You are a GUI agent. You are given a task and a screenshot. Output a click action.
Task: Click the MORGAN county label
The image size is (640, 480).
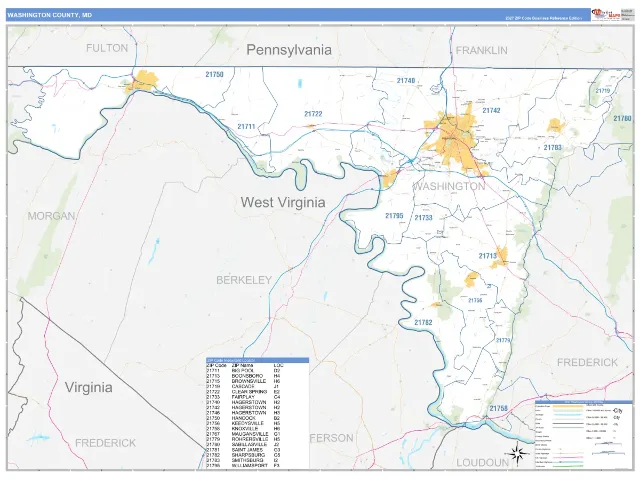click(x=51, y=216)
